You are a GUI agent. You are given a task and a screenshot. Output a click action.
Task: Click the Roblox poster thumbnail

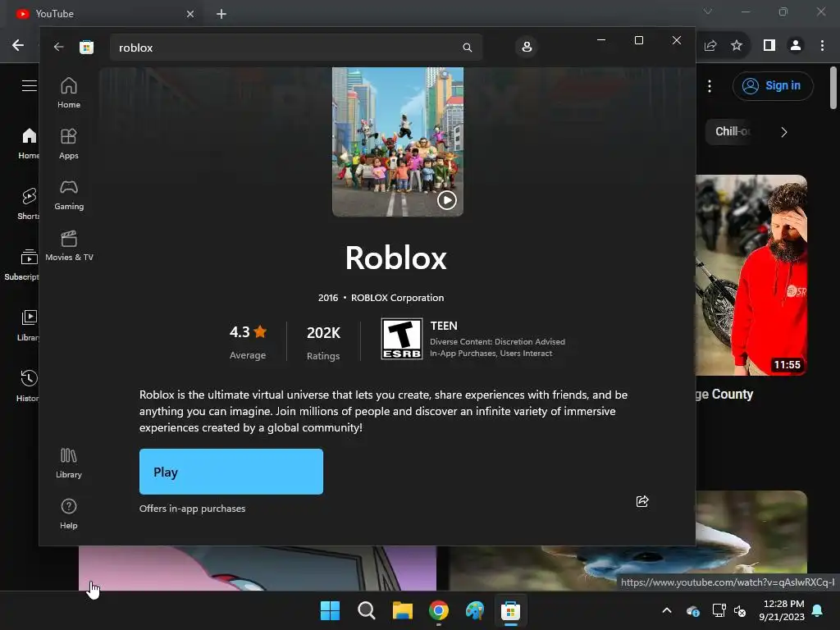[398, 142]
